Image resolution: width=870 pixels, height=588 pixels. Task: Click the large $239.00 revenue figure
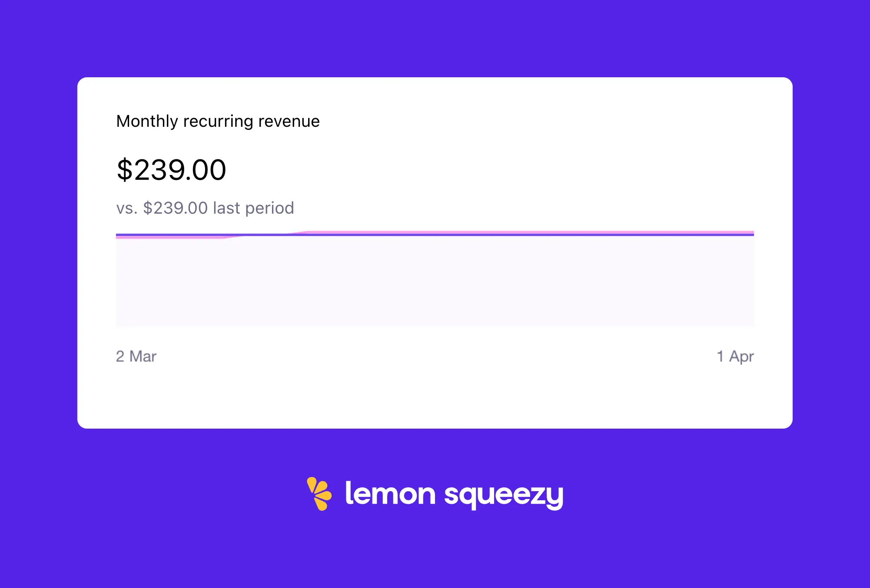(171, 170)
